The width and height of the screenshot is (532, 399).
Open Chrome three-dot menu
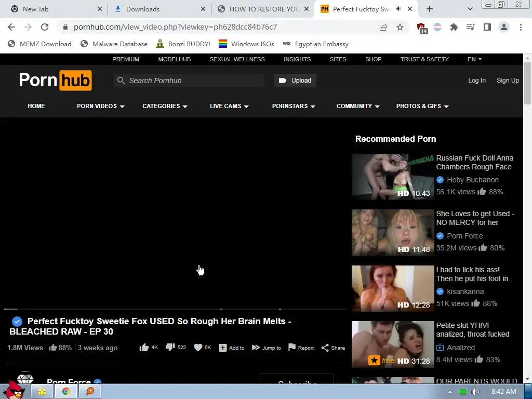tap(521, 27)
